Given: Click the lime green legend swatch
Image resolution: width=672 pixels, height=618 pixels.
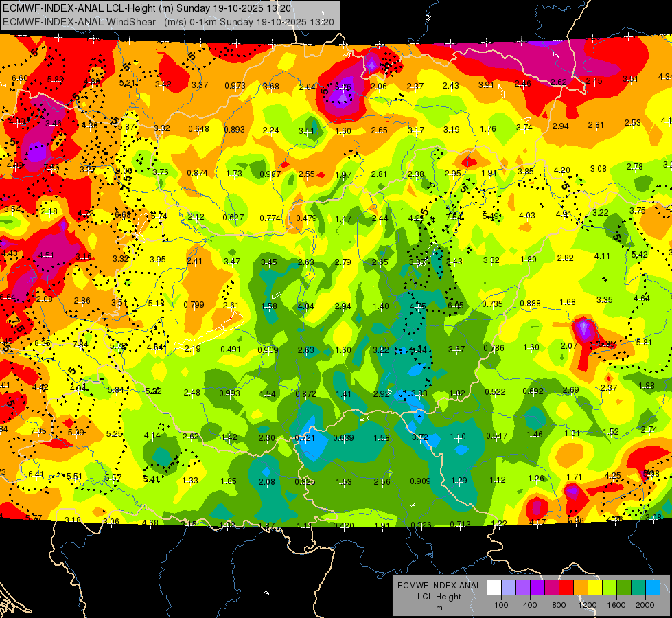Looking at the screenshot, I should [610, 587].
